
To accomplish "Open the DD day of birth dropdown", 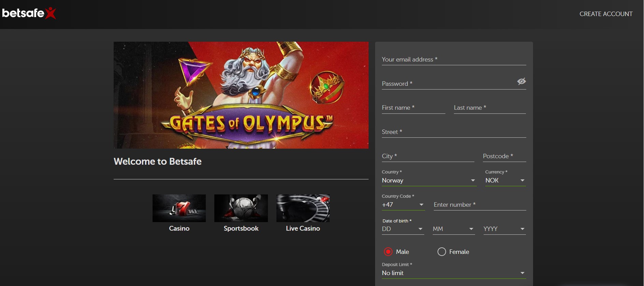I will (403, 229).
